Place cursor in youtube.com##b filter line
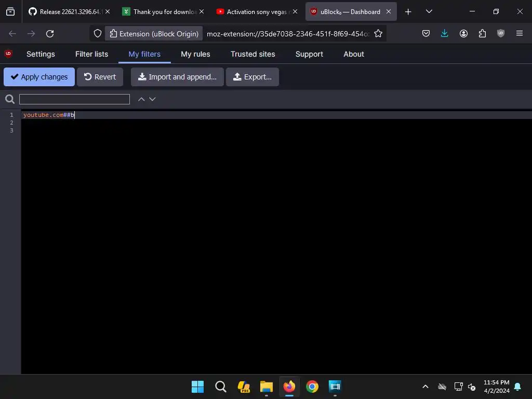The height and width of the screenshot is (399, 532). (x=276, y=115)
